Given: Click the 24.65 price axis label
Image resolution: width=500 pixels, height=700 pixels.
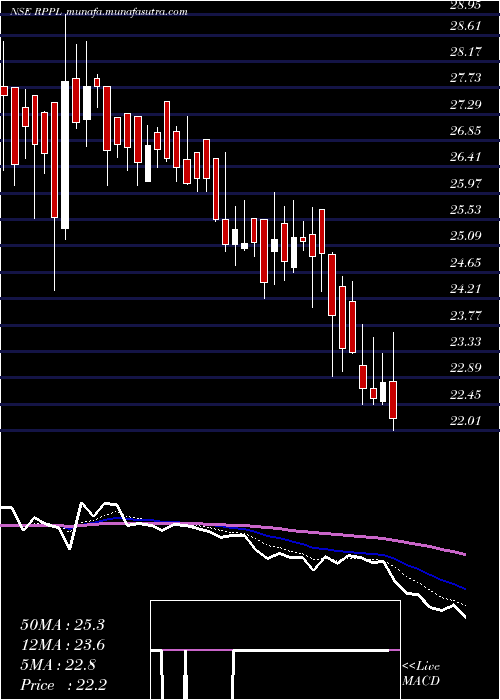Looking at the screenshot, I should (465, 262).
